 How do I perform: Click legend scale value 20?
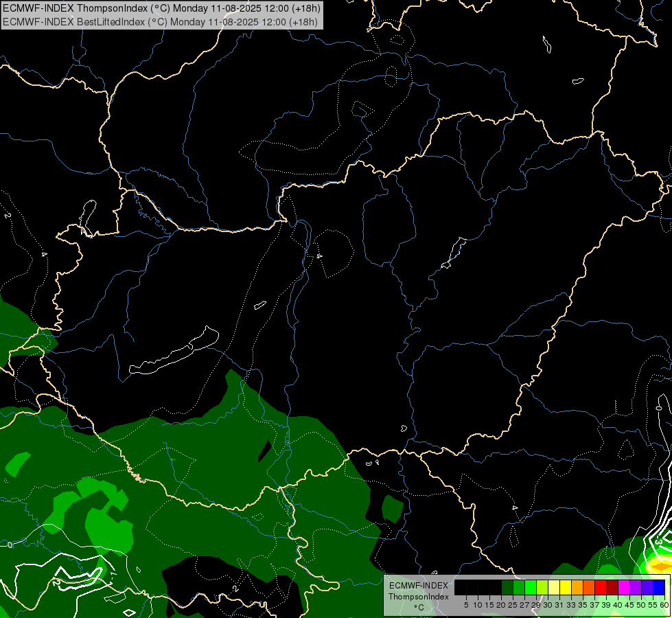click(501, 605)
